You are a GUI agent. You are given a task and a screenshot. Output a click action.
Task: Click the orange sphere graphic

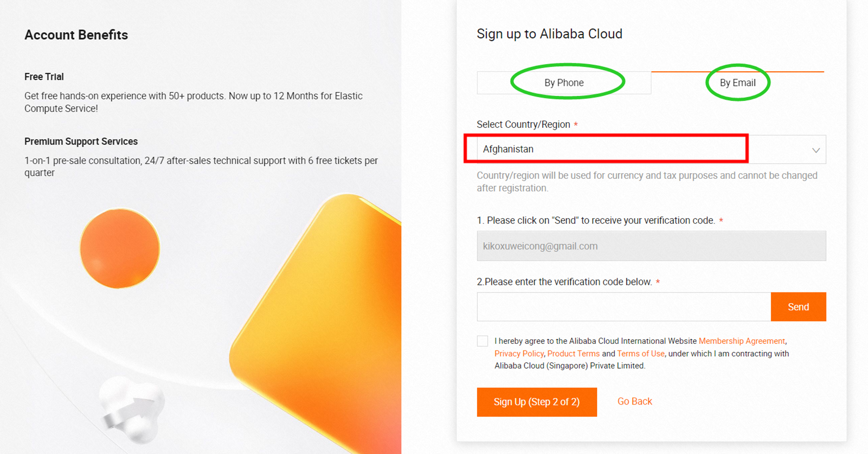[x=120, y=248]
